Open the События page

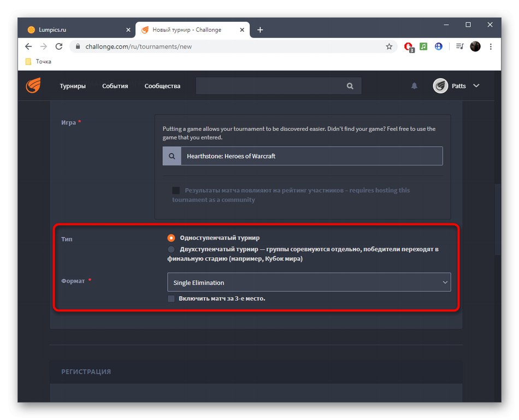tap(115, 85)
